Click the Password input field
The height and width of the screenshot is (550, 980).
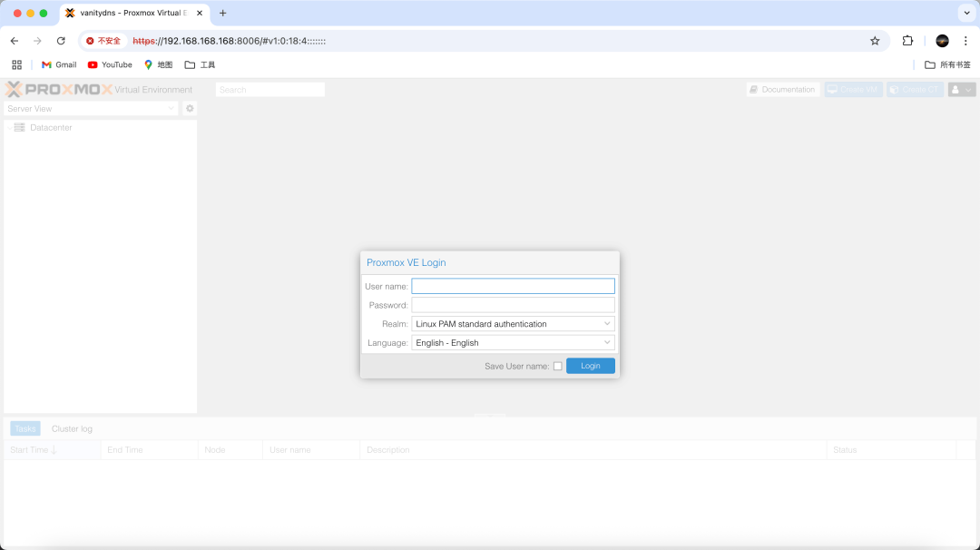pyautogui.click(x=513, y=305)
